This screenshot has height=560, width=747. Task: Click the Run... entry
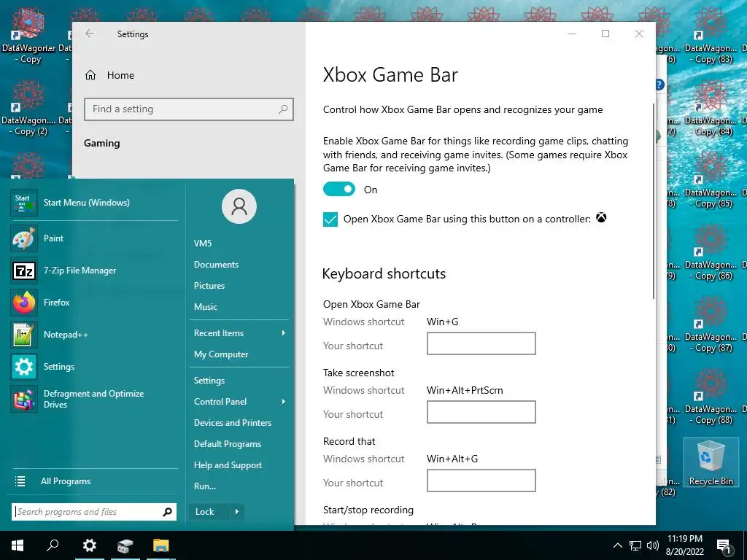(x=205, y=486)
